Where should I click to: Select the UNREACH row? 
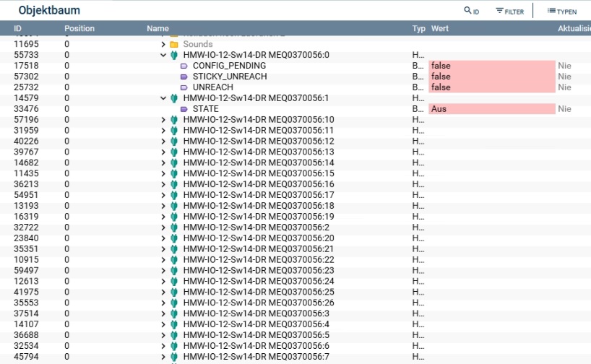pos(295,87)
